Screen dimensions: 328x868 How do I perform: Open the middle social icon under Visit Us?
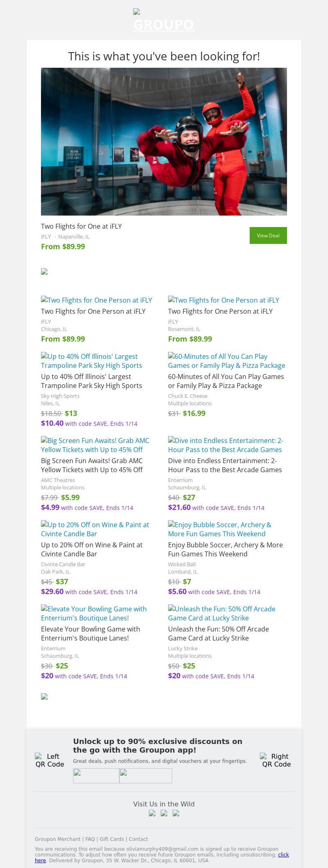click(x=164, y=813)
